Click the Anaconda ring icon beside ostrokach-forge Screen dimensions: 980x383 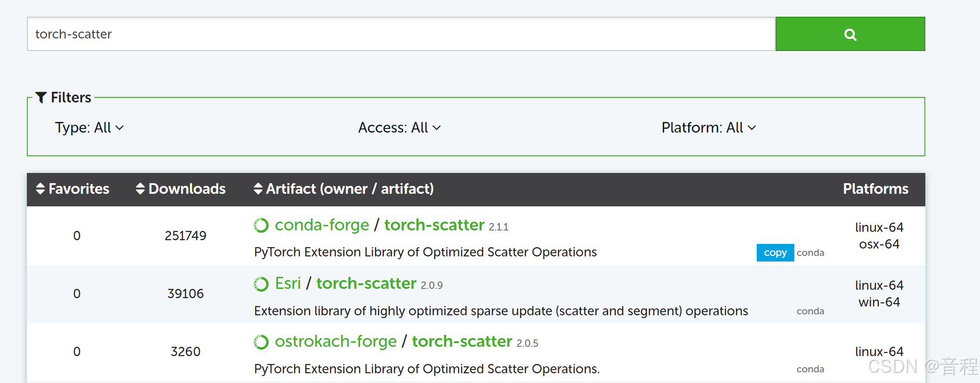point(261,342)
